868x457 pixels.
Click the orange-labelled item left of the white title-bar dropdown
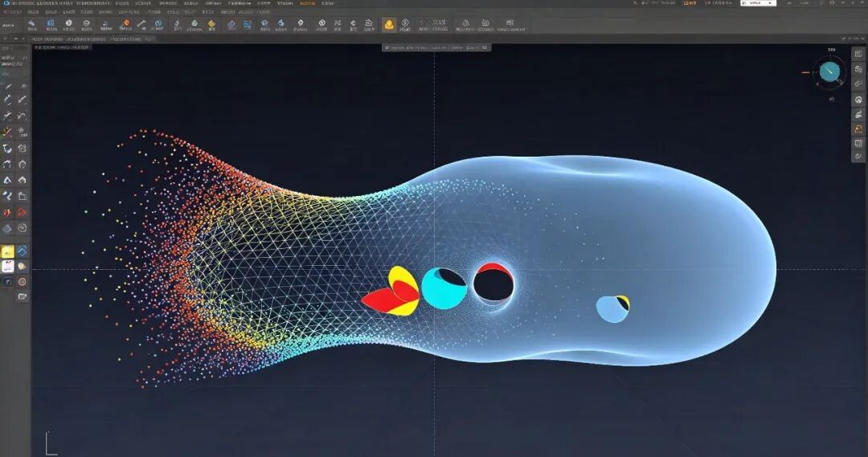pyautogui.click(x=690, y=2)
